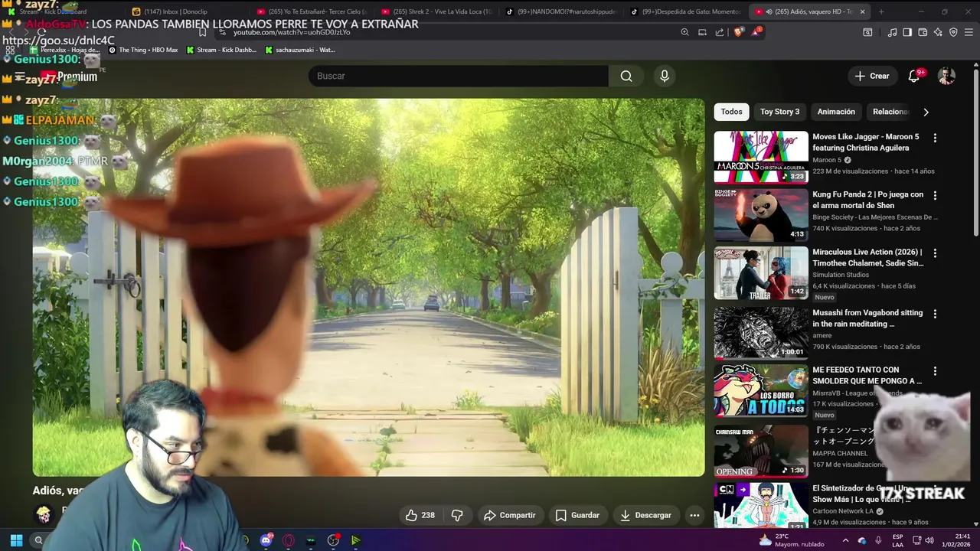Open options menu for Kung Fu Panda 2 video
This screenshot has height=551, width=980.
pyautogui.click(x=935, y=195)
